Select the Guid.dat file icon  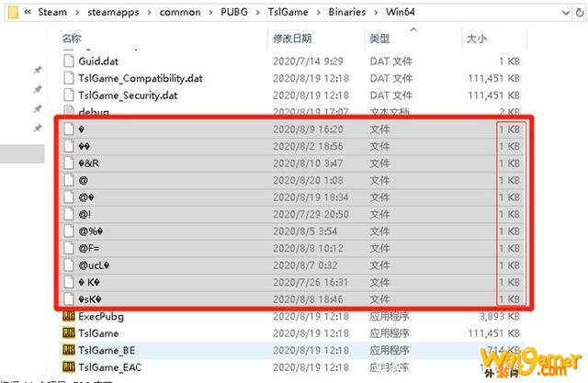69,61
